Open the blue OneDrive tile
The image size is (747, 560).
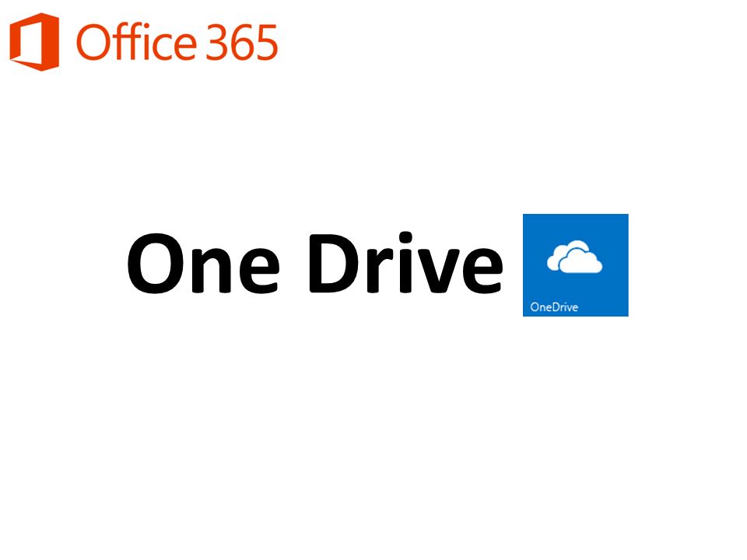point(576,264)
